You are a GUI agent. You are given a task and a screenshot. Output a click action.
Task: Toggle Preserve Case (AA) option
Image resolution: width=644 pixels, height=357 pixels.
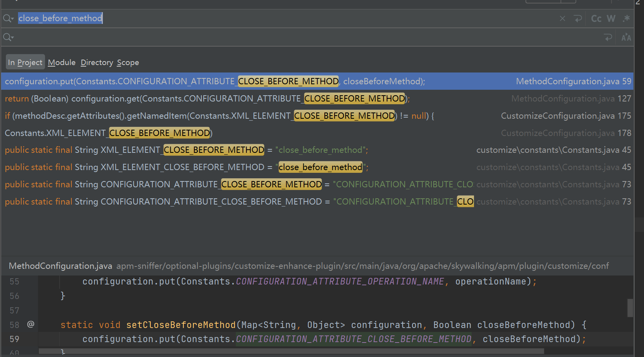626,37
